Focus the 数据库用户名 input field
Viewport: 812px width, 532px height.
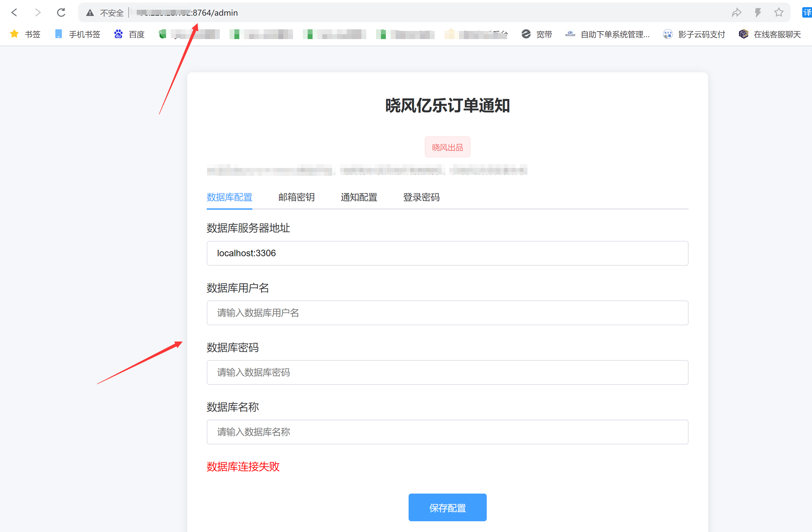[x=447, y=313]
